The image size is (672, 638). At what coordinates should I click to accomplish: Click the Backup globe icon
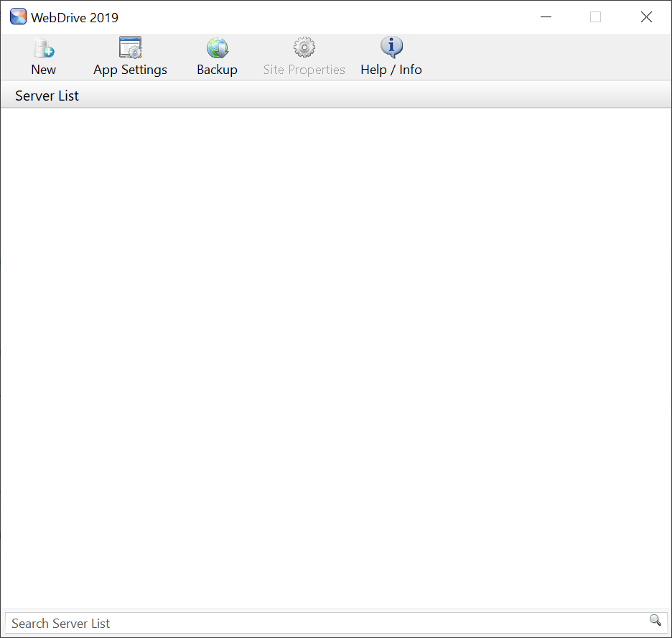coord(217,47)
